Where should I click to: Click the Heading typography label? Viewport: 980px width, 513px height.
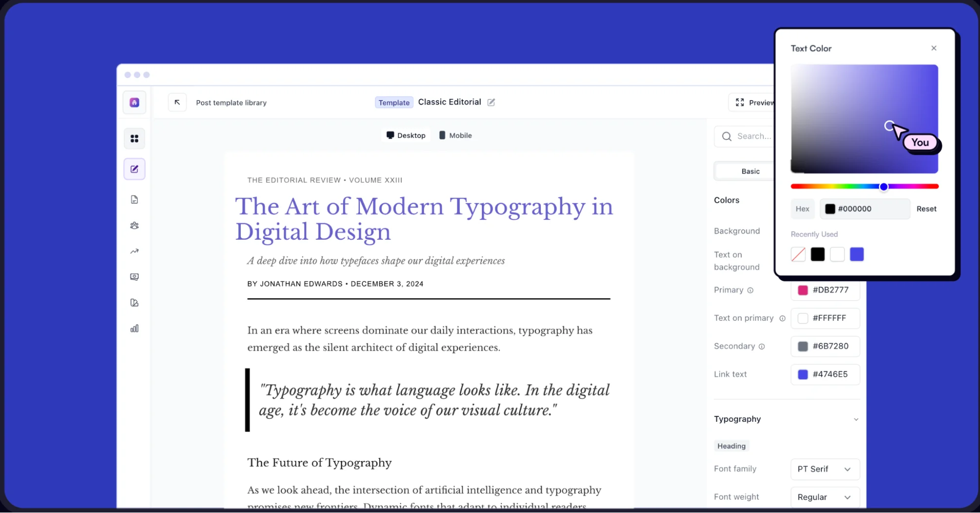[x=731, y=446]
